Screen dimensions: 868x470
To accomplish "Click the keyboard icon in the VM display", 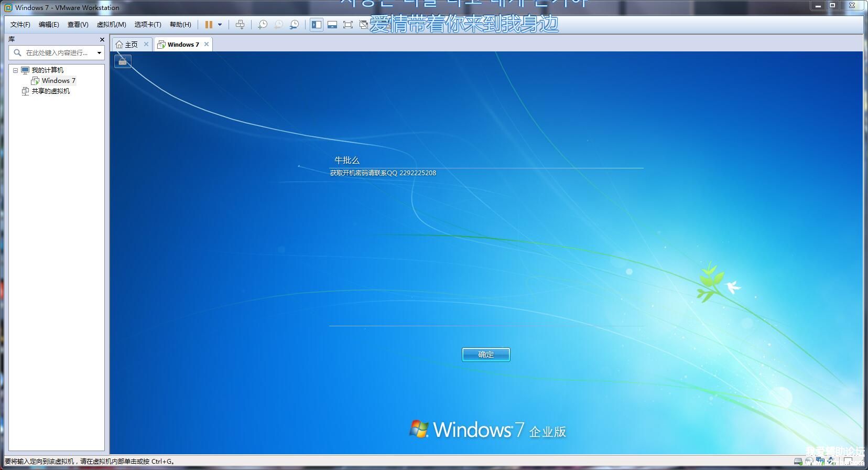I will point(123,62).
